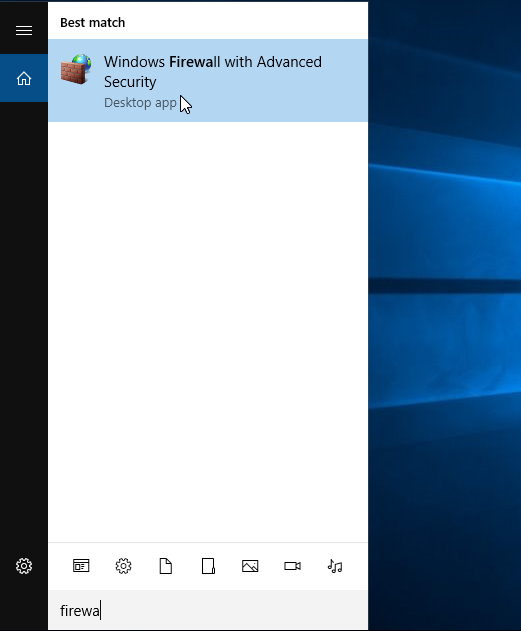Expand the hamburger menu in Cortana sidebar
This screenshot has height=631, width=521.
24,31
